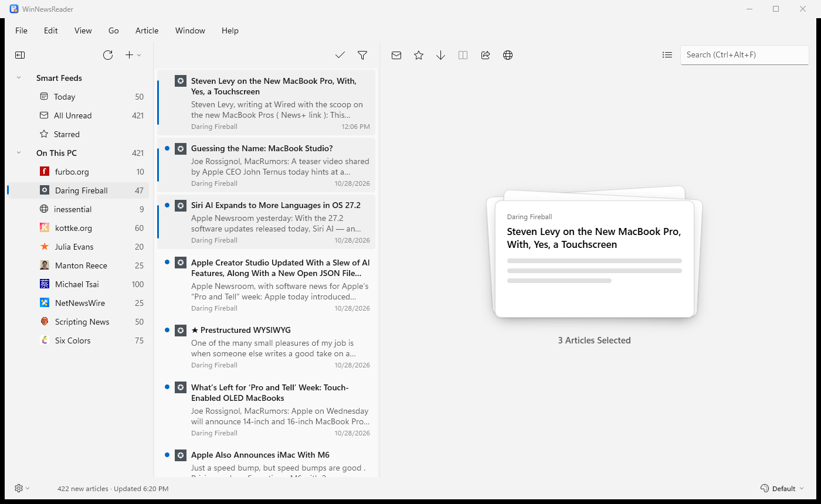Open the NetNewsWire feed
Viewport: 821px width, 504px height.
tap(78, 303)
